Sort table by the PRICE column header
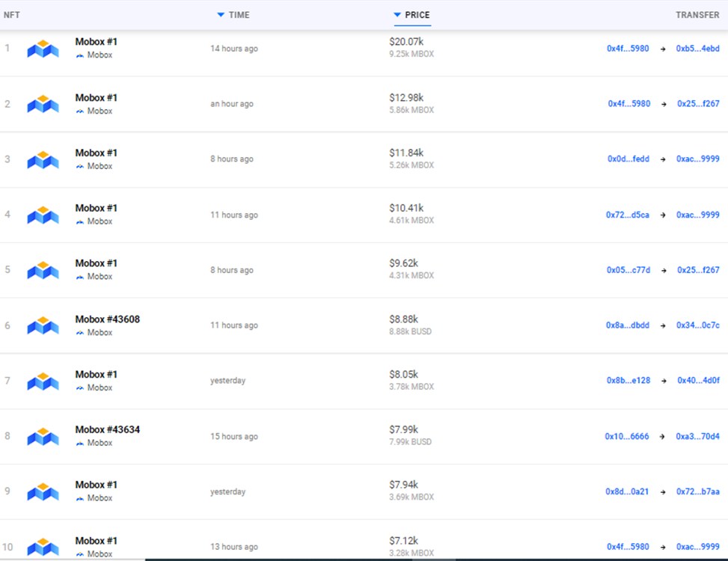The image size is (728, 561). (412, 15)
